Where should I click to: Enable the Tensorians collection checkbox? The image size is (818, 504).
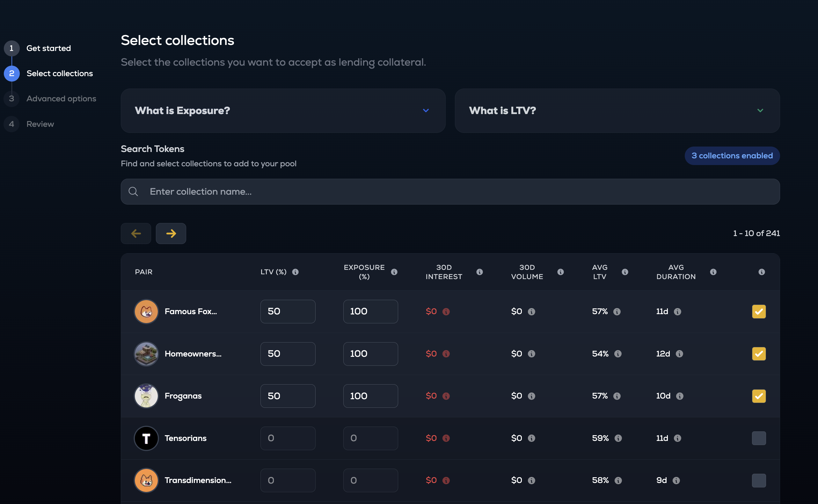tap(759, 438)
